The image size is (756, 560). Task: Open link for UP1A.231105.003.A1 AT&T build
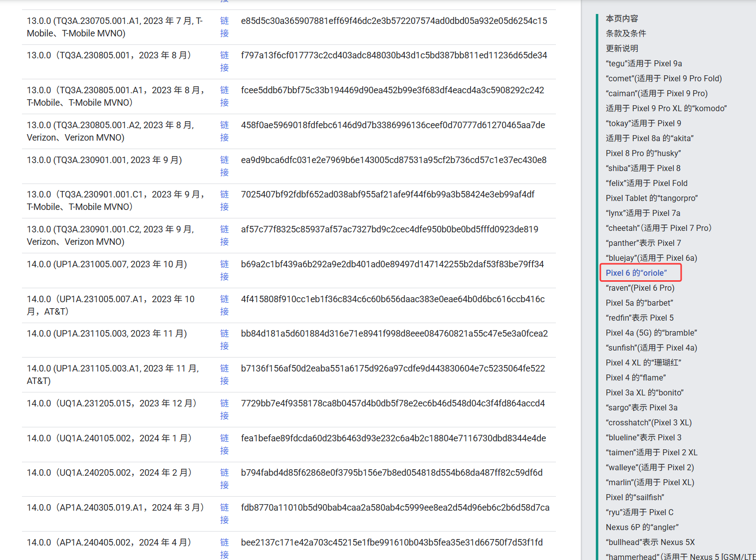pos(225,374)
